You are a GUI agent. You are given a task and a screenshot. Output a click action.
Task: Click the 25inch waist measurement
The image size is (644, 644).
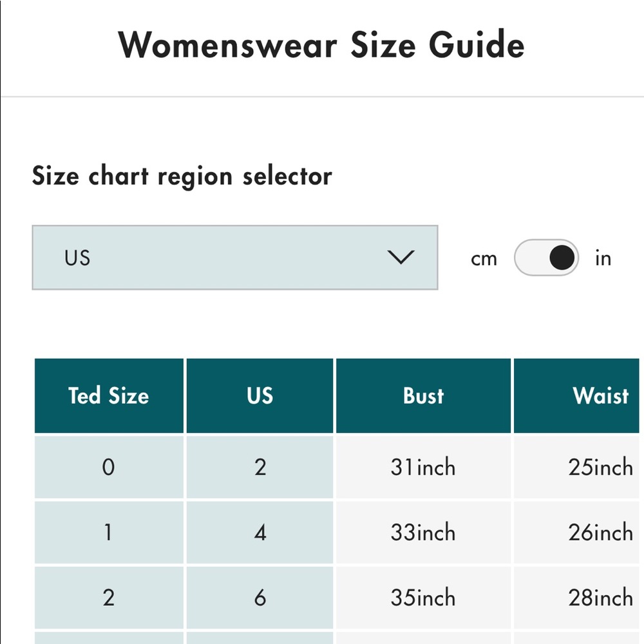point(600,467)
